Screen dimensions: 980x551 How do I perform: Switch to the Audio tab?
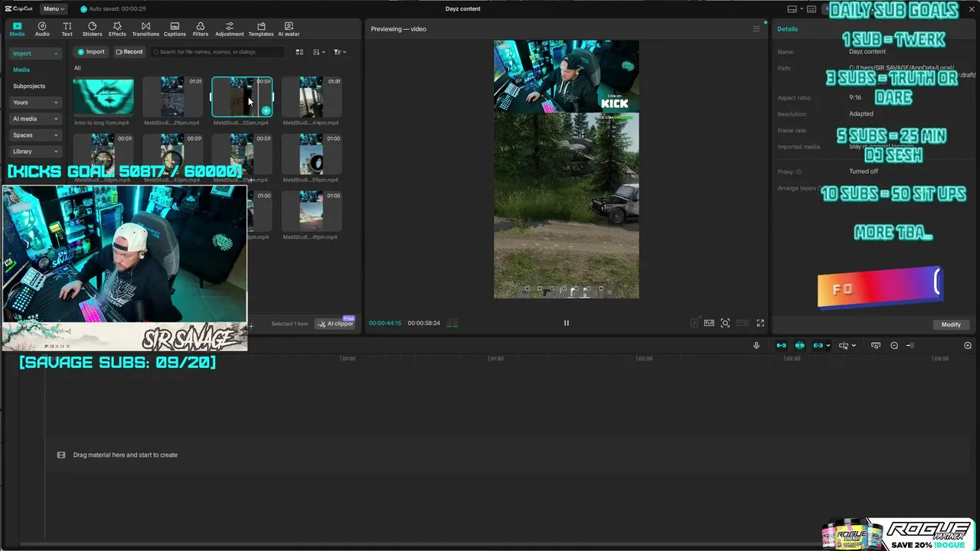click(x=42, y=29)
